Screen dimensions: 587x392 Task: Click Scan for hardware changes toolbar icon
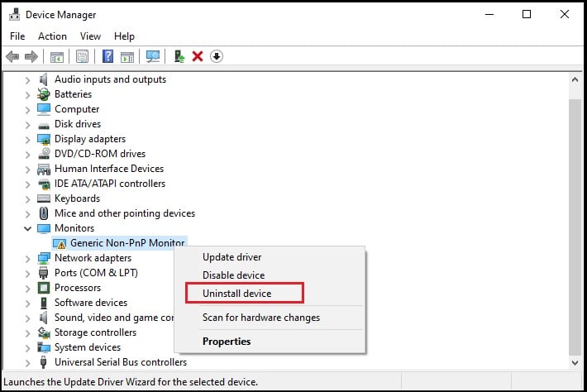(153, 56)
